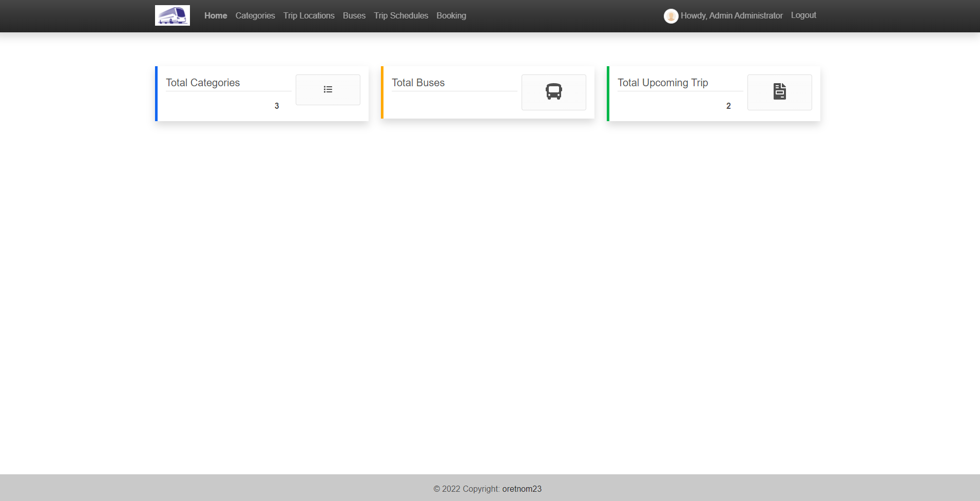The height and width of the screenshot is (501, 980).
Task: Click the bus icon on Total Buses card
Action: click(x=554, y=91)
